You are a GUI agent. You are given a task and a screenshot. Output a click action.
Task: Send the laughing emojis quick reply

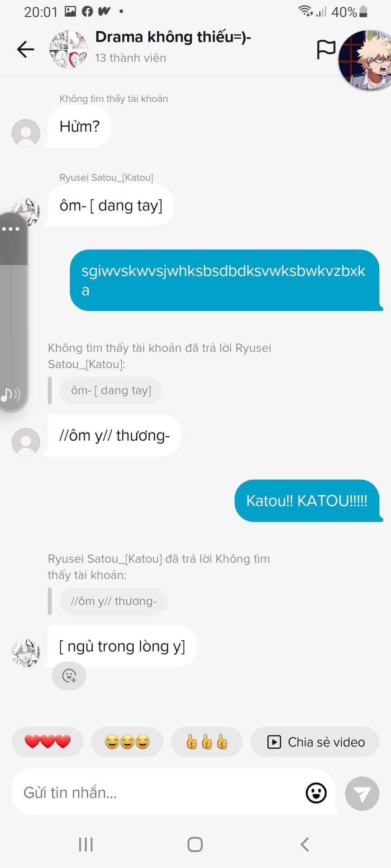coord(127,742)
